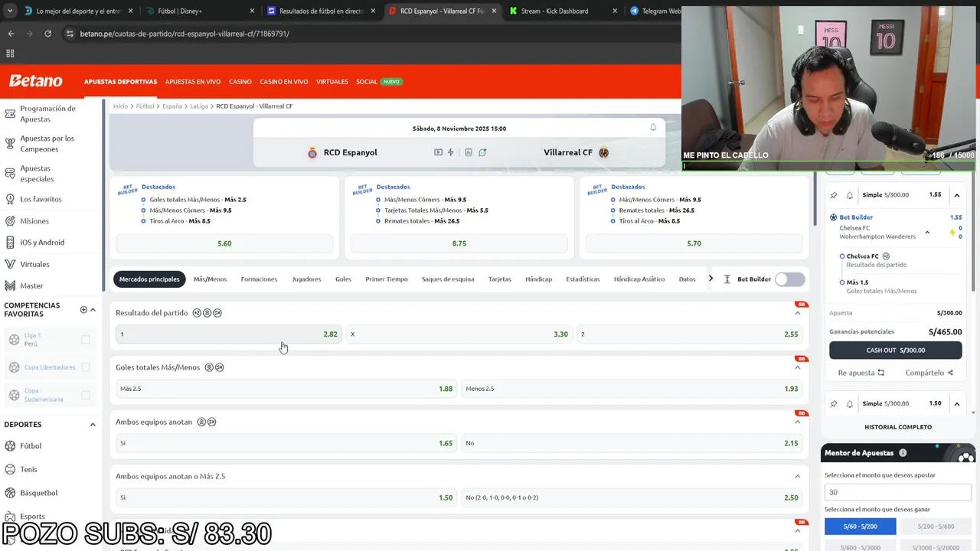
Task: Click the lightning bolt icon in match header
Action: 451,152
